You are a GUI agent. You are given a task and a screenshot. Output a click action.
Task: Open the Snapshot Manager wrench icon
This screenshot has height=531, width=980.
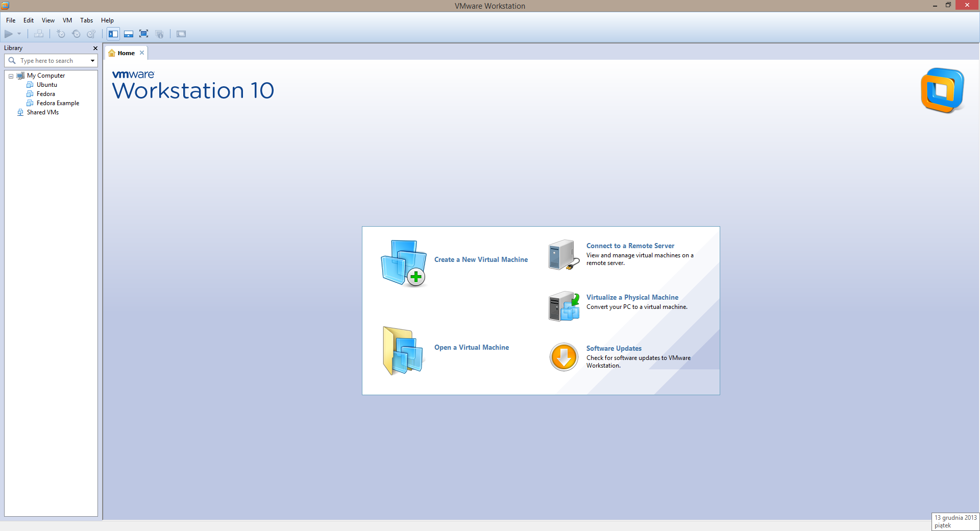[x=91, y=34]
